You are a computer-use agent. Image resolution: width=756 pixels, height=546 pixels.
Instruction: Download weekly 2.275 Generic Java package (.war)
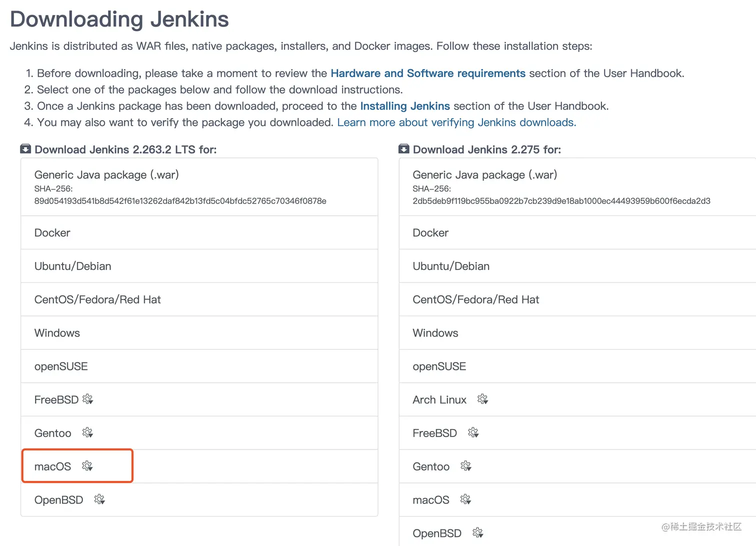coord(577,187)
